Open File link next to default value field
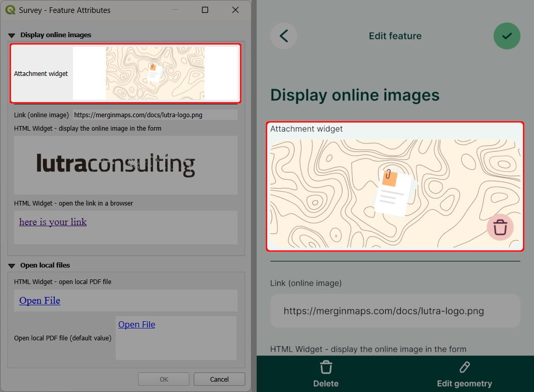534x392 pixels. coord(136,324)
